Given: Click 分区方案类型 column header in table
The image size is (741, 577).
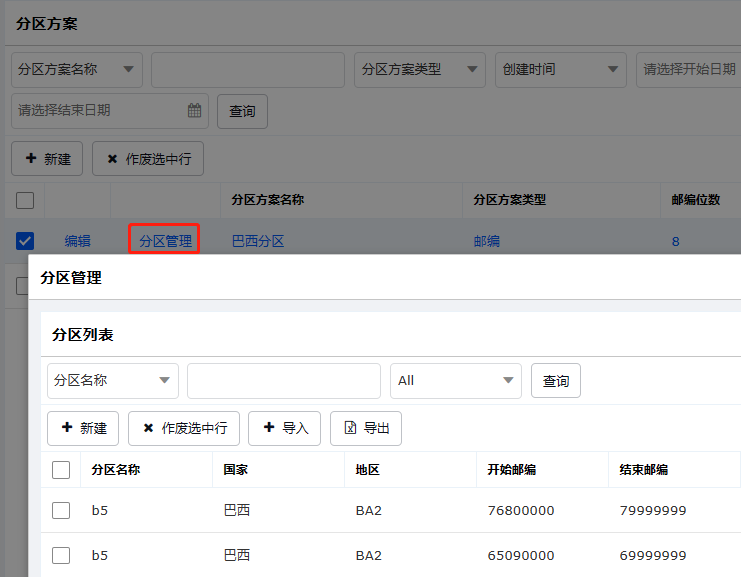Looking at the screenshot, I should tap(509, 200).
